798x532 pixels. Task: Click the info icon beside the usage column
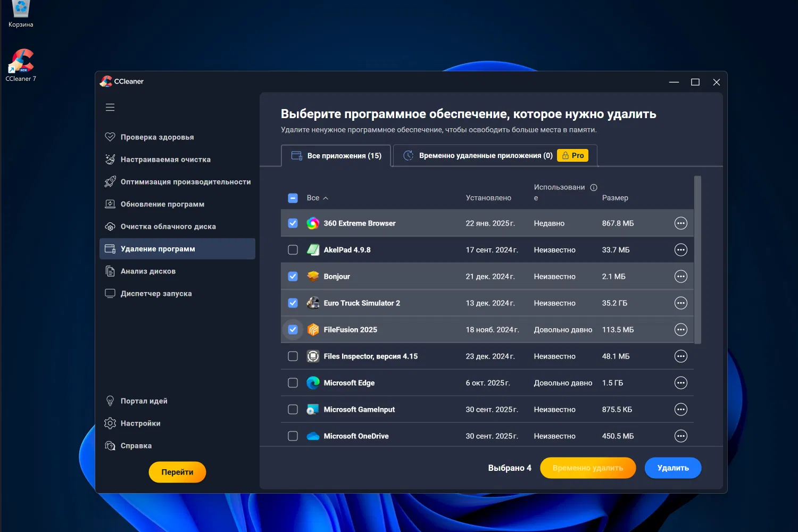coord(594,187)
